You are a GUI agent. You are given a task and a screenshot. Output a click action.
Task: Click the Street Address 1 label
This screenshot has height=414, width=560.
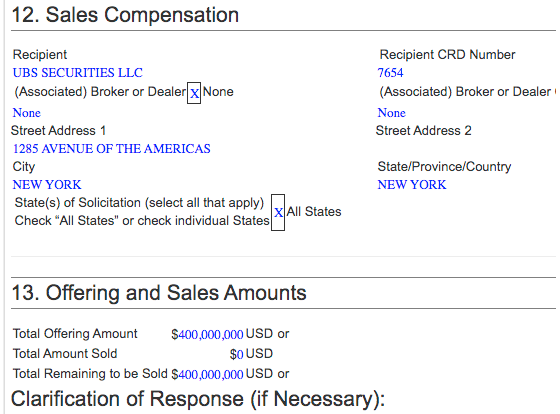click(59, 130)
